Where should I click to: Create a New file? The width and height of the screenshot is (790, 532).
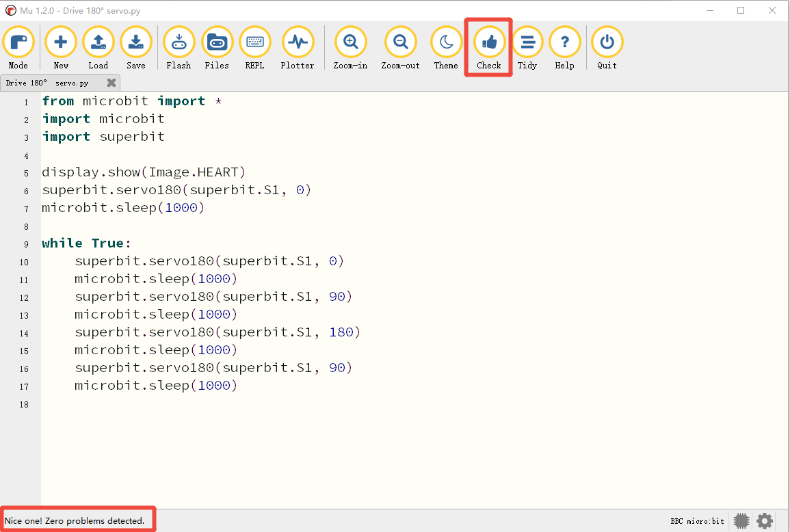60,49
